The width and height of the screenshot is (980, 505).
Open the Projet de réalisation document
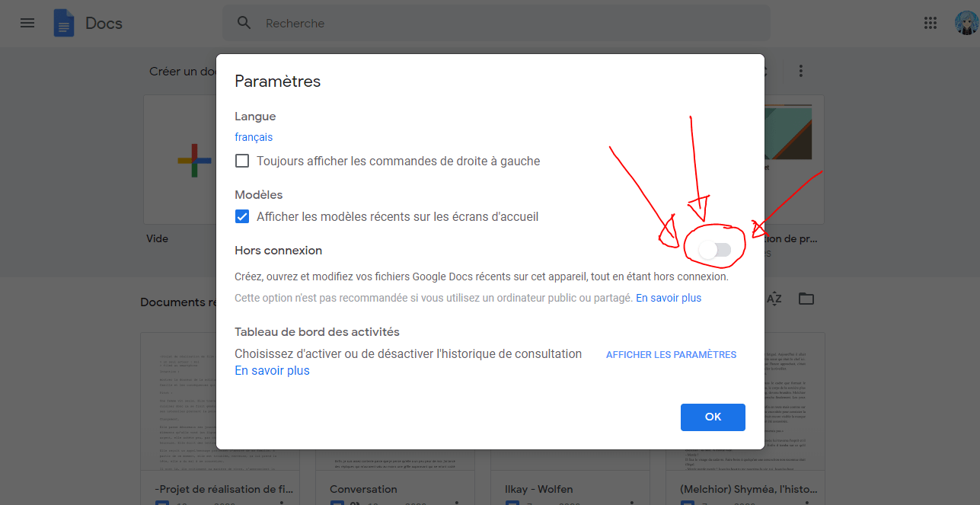coord(219,419)
